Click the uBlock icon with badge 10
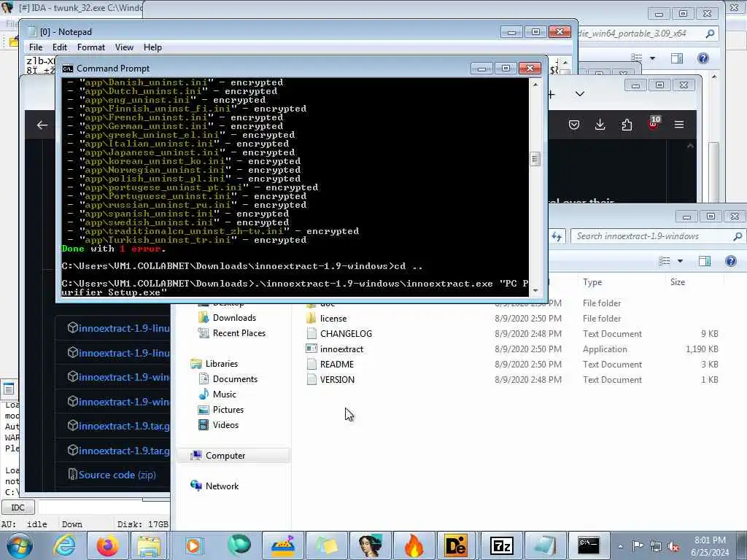 tap(654, 122)
